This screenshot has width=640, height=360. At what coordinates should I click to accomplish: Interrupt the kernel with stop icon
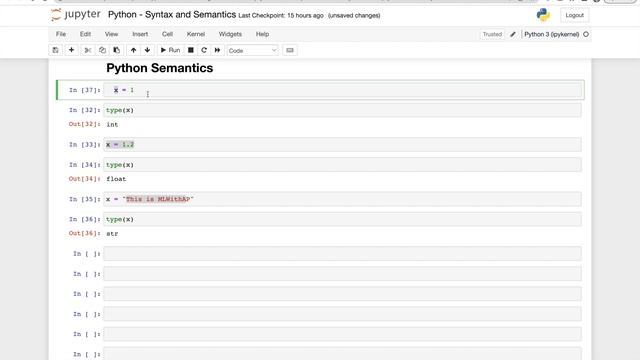point(191,50)
